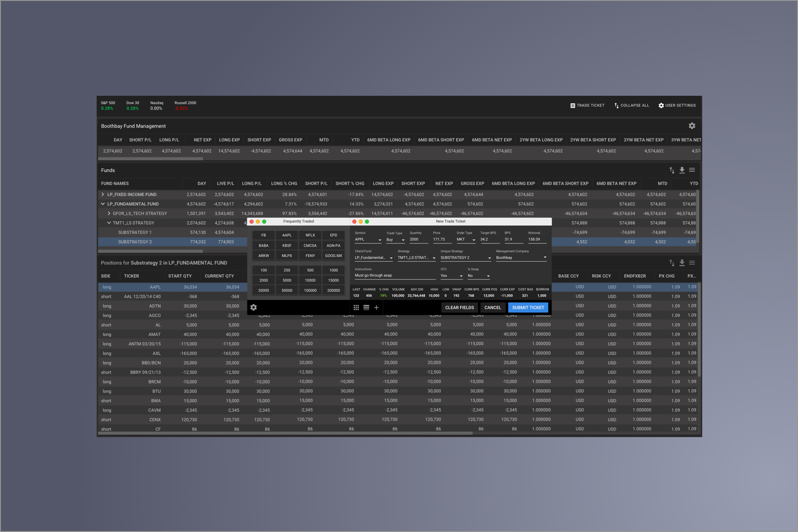Open the Unique Strategy dropdown

click(466, 258)
